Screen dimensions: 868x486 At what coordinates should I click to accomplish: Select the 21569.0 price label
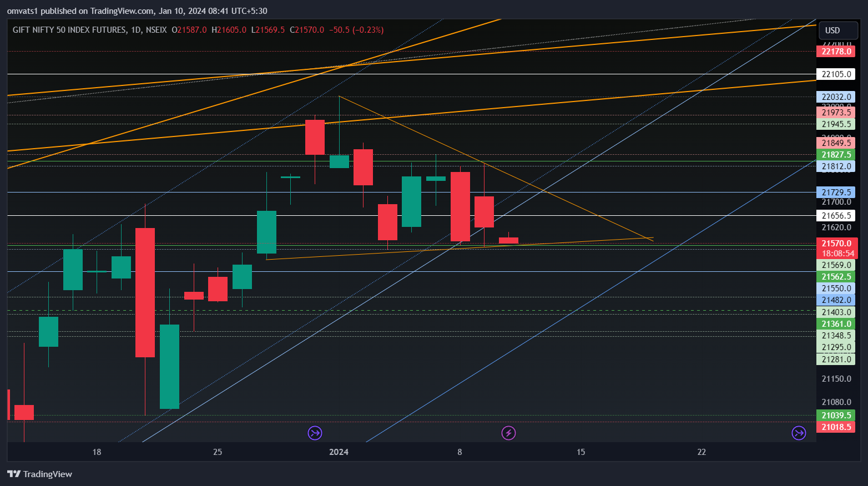[836, 265]
